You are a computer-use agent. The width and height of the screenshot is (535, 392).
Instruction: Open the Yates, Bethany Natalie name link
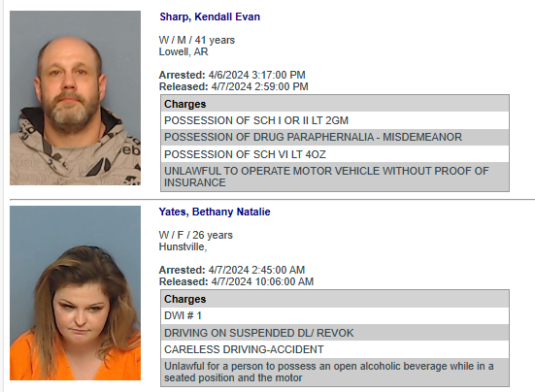click(215, 212)
